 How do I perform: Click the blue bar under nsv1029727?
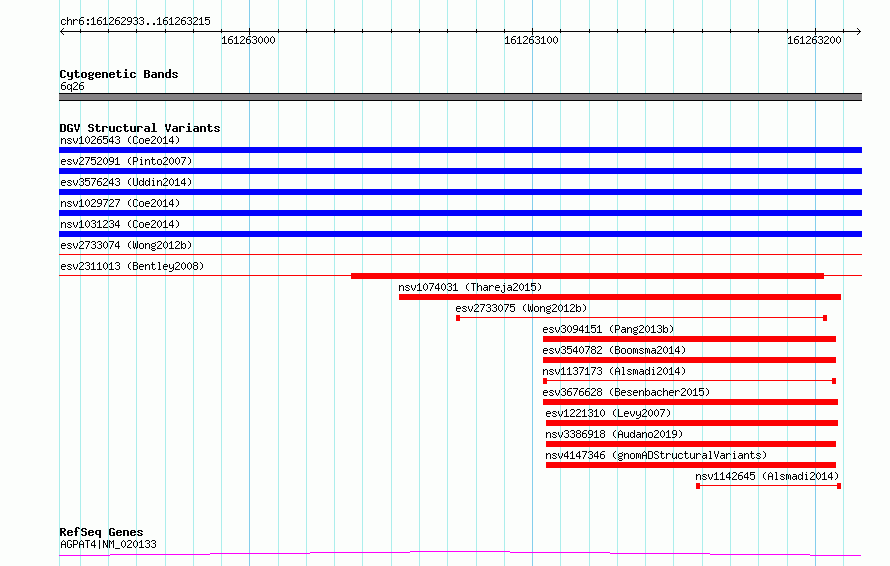pyautogui.click(x=460, y=213)
